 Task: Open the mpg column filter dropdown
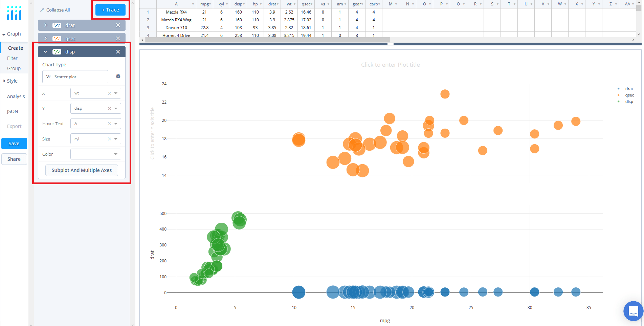coord(210,4)
